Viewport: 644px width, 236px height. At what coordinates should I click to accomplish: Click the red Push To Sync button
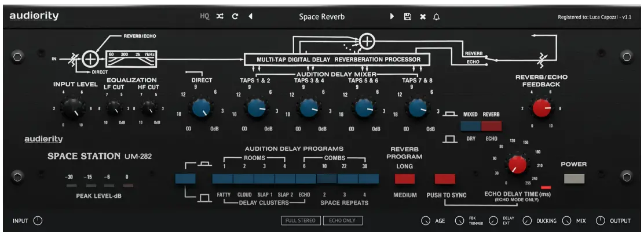(445, 179)
